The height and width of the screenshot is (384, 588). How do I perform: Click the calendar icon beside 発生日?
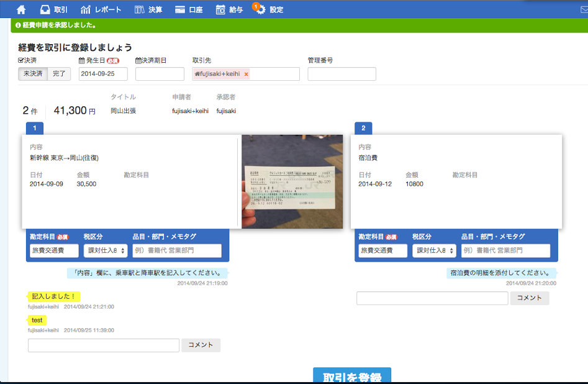[82, 60]
